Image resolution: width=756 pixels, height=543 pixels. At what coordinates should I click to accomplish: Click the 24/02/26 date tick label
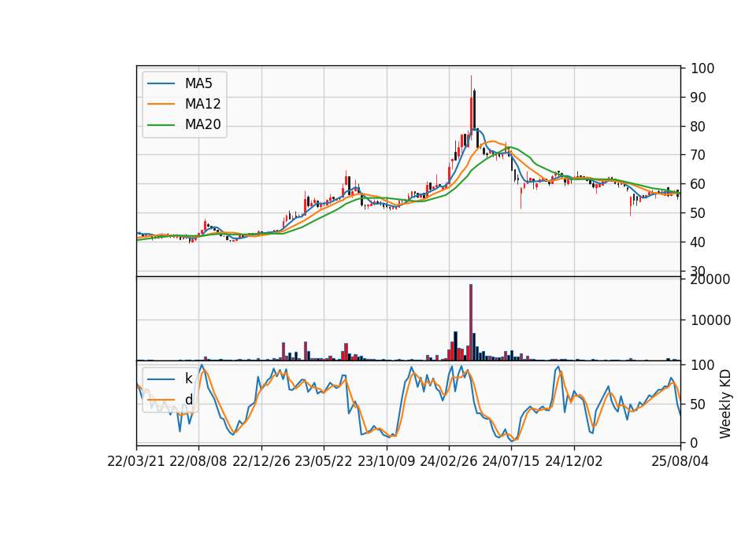(x=449, y=462)
